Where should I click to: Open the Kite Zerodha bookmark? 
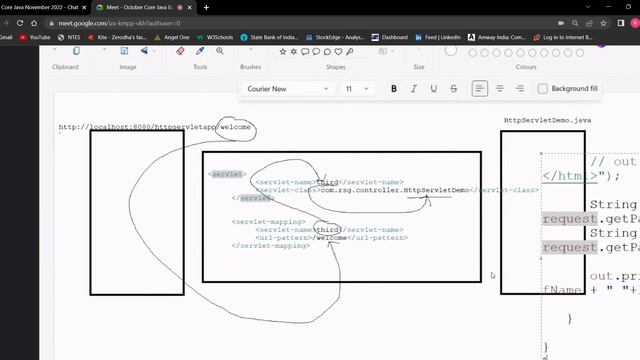(x=117, y=37)
